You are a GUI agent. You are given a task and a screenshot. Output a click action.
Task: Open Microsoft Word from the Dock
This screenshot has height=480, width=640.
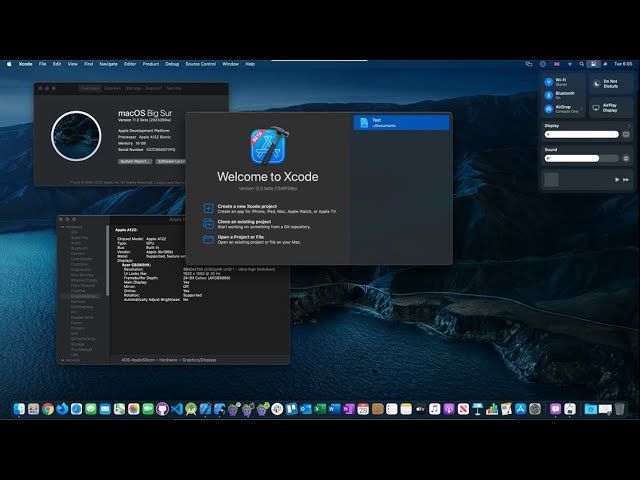tap(334, 409)
